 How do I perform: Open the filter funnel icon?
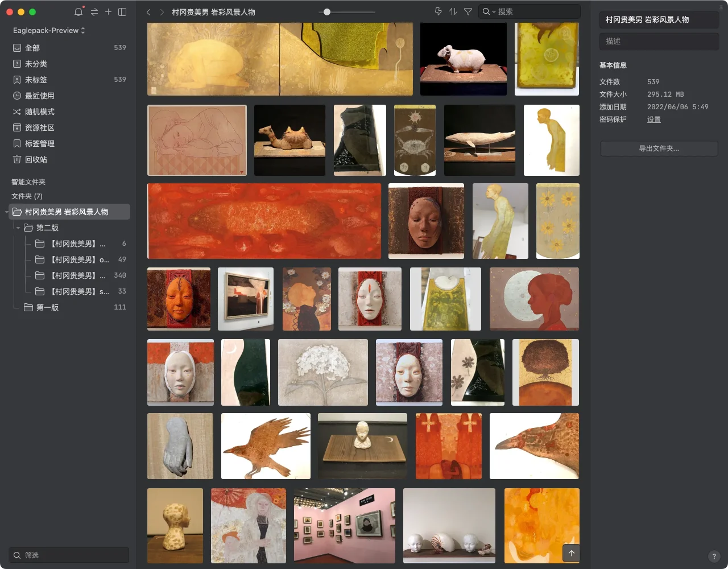[468, 11]
